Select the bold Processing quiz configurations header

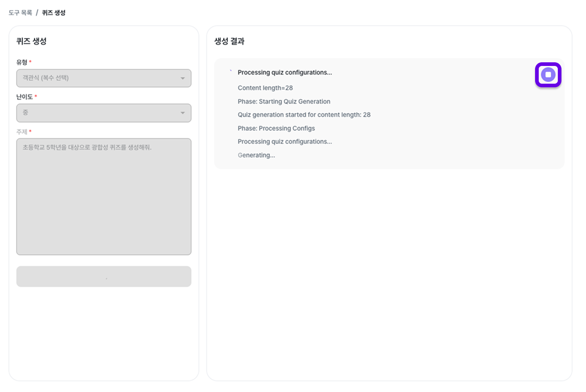[285, 72]
